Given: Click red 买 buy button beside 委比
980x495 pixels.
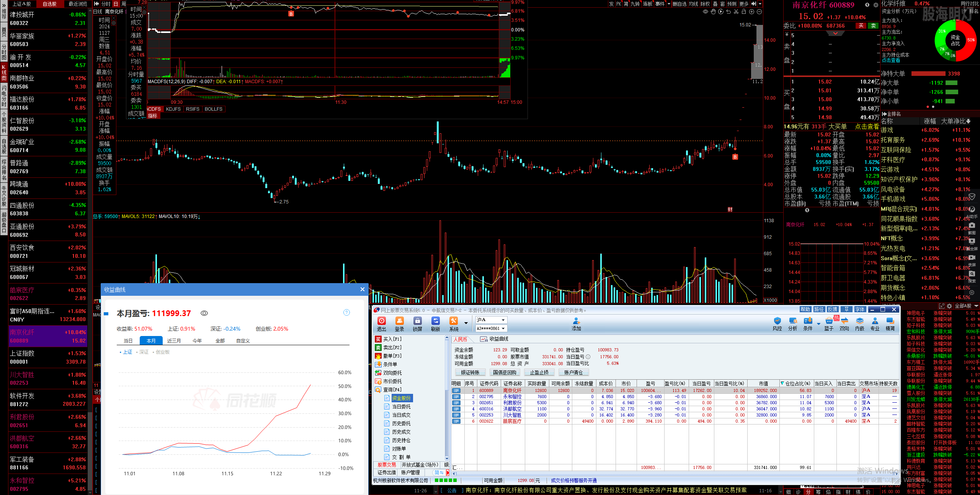Looking at the screenshot, I should tap(861, 26).
